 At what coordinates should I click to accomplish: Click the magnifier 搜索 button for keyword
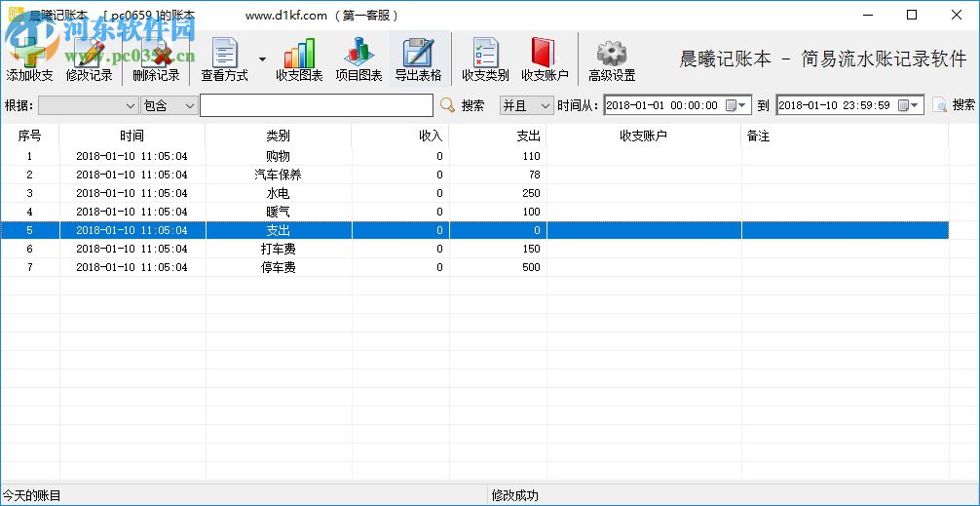pos(463,105)
